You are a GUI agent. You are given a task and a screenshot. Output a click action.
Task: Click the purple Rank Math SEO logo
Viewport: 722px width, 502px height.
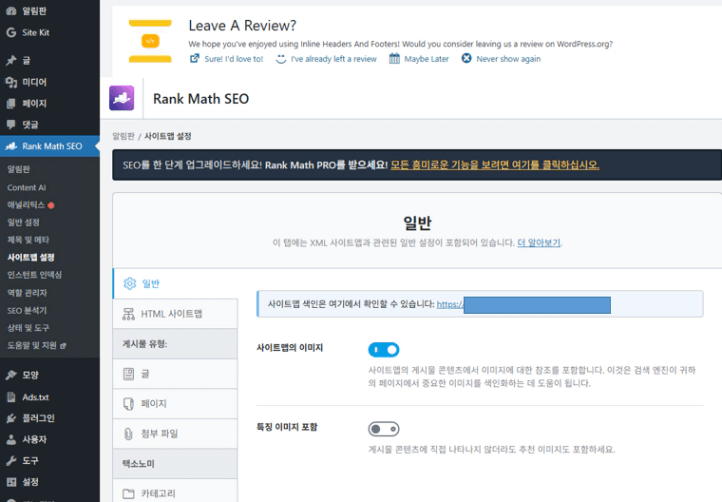pyautogui.click(x=122, y=98)
